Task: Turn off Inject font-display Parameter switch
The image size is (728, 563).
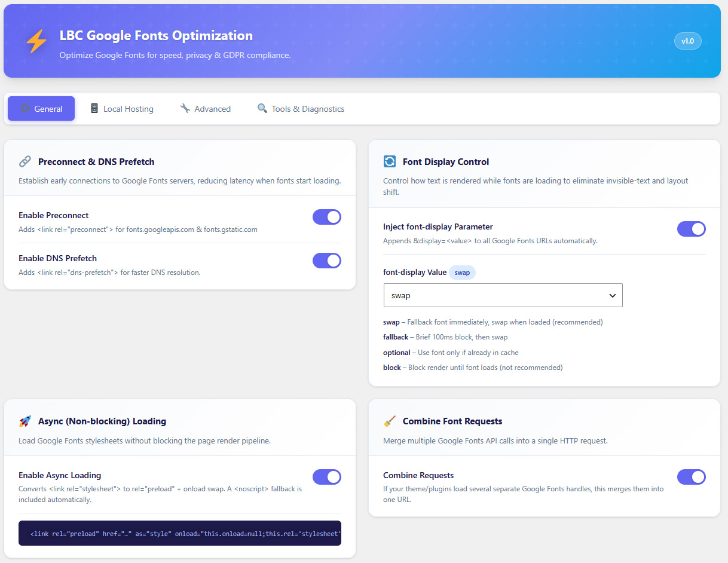Action: pos(692,229)
